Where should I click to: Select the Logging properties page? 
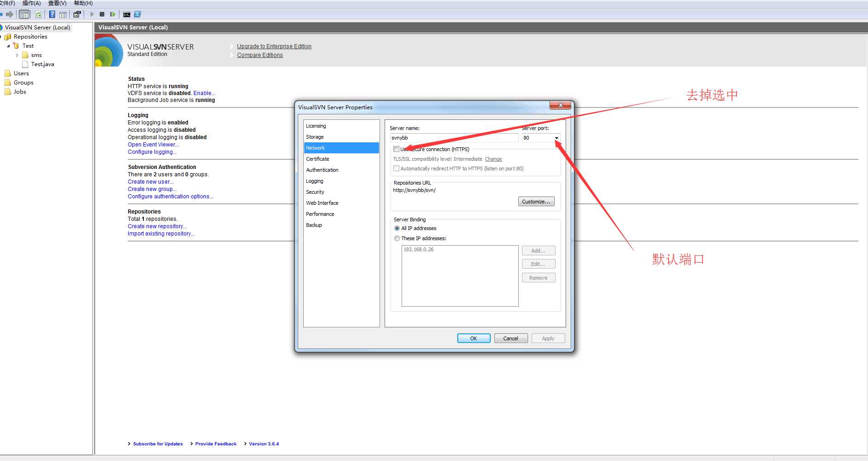[x=341, y=181]
